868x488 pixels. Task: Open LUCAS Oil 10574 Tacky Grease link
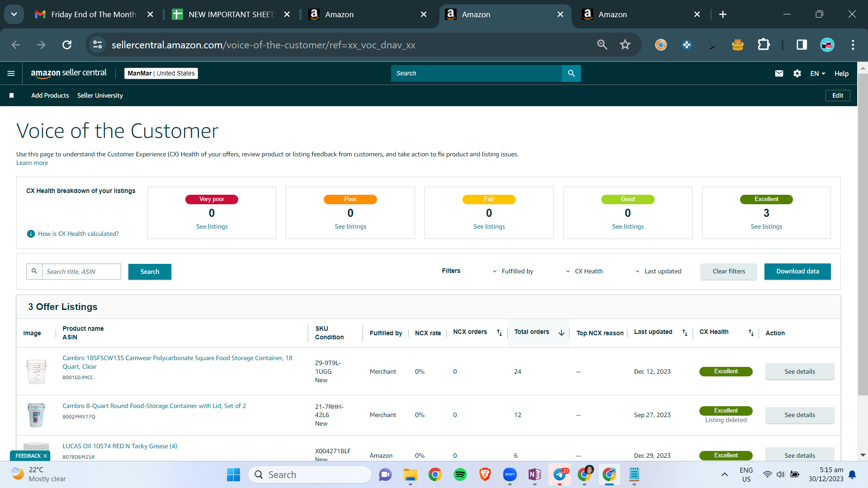tap(120, 446)
